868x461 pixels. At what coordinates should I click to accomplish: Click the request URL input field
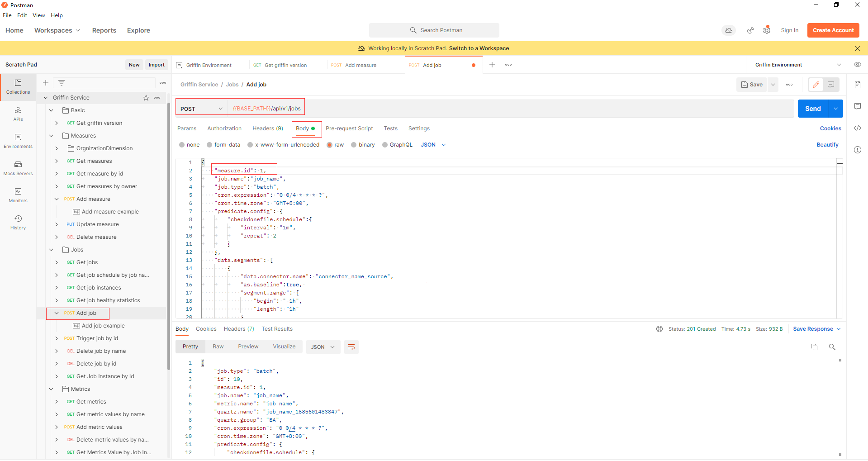point(511,109)
